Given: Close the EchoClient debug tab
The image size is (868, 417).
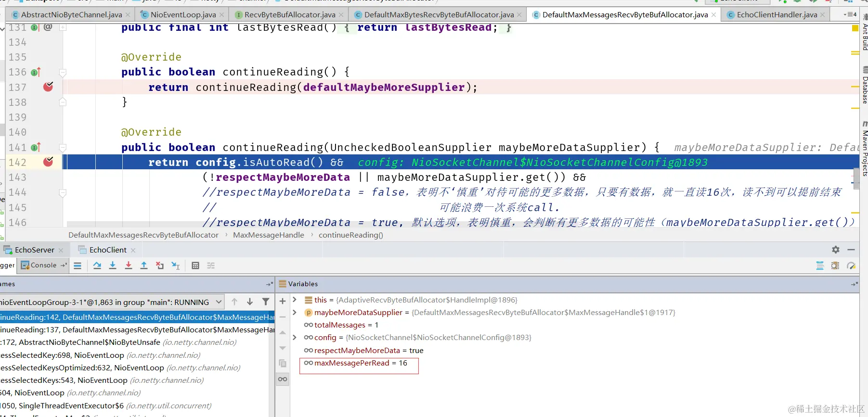Looking at the screenshot, I should pyautogui.click(x=133, y=250).
